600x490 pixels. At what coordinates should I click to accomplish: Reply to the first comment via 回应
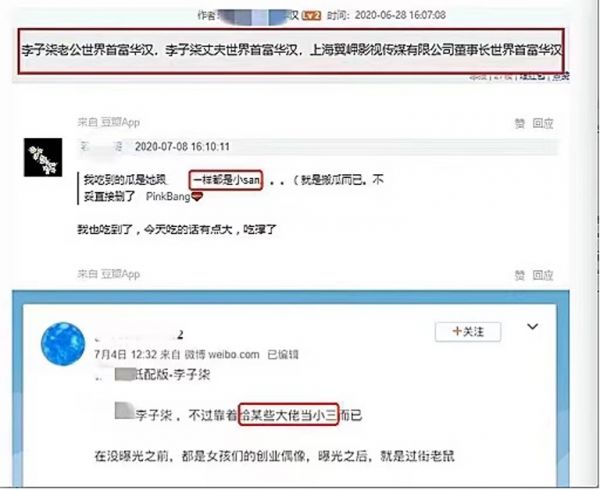pyautogui.click(x=543, y=123)
